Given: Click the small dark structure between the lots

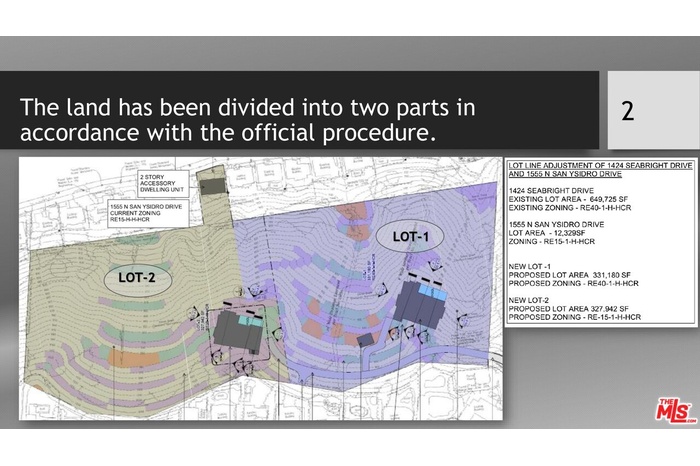Looking at the screenshot, I should [x=365, y=340].
